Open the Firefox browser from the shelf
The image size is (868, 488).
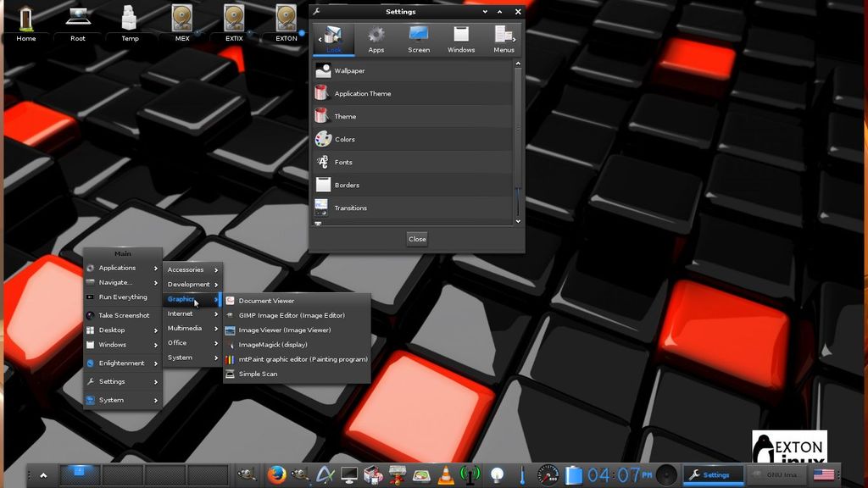point(276,475)
